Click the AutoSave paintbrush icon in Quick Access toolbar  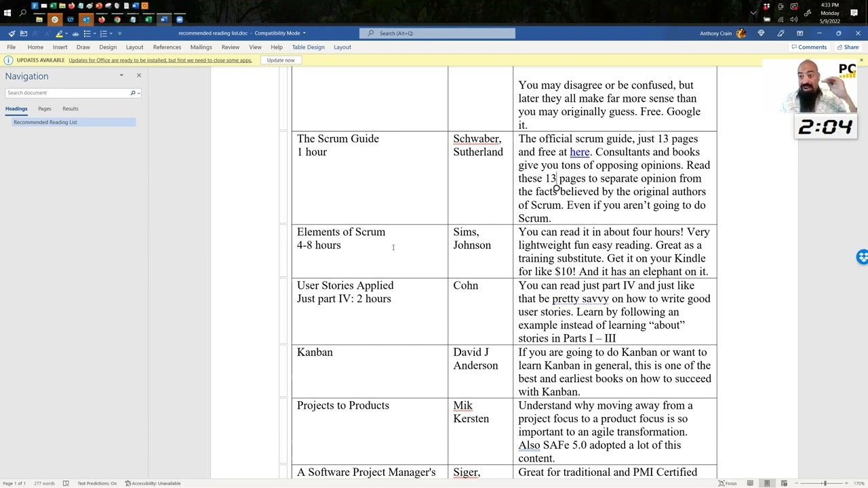coord(12,33)
